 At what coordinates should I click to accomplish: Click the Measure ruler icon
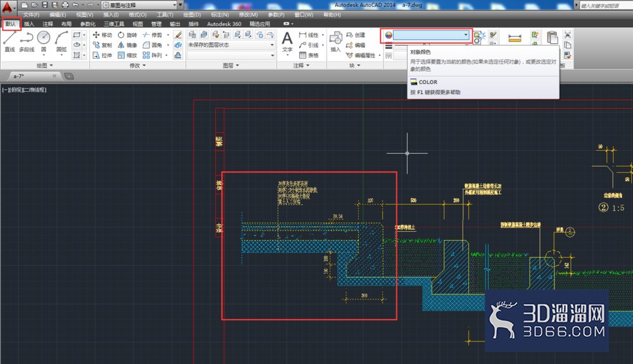[x=515, y=39]
